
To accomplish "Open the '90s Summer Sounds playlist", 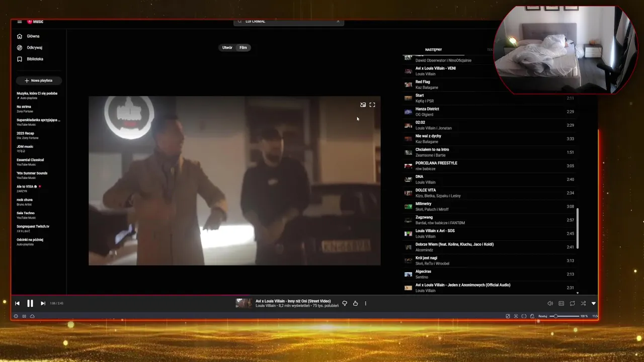I will pyautogui.click(x=32, y=175).
